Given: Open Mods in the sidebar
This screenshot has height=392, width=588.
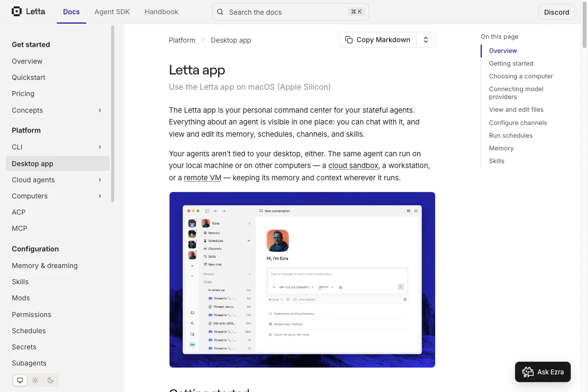Looking at the screenshot, I should click(x=21, y=298).
